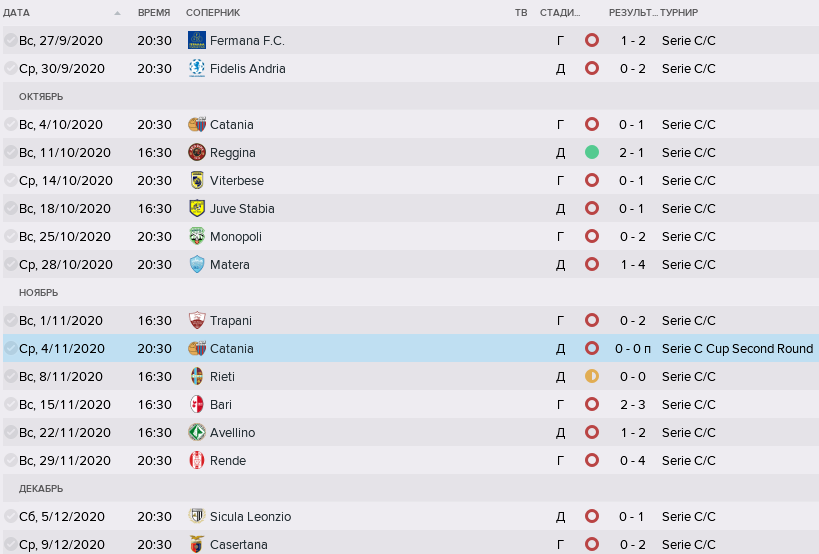Click the Fidelis Andria club badge
The image size is (819, 554).
pyautogui.click(x=196, y=69)
